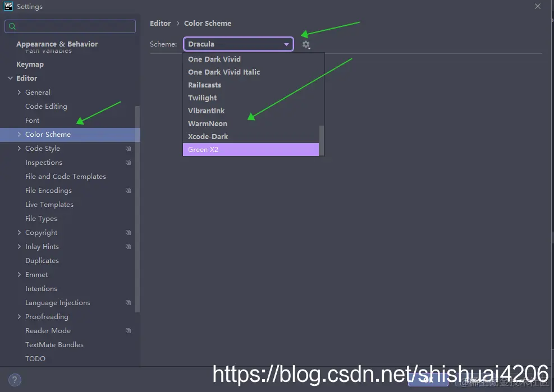Click the help question mark button

[x=15, y=380]
